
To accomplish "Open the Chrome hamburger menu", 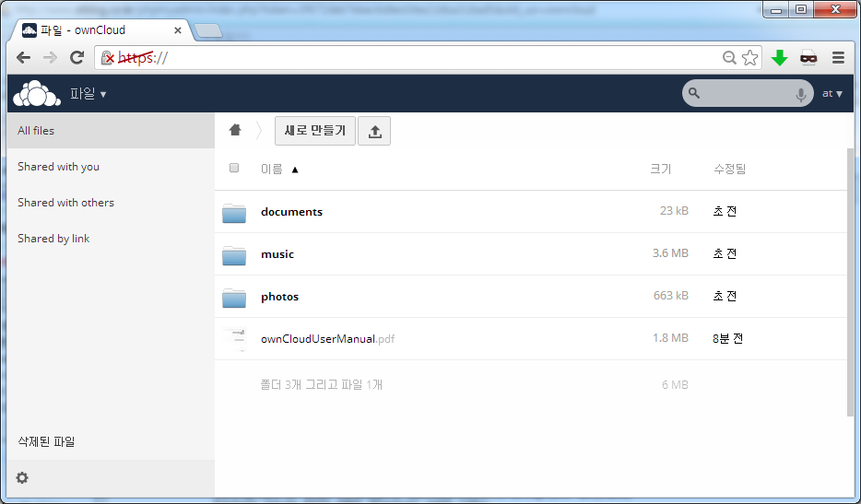I will (x=838, y=58).
